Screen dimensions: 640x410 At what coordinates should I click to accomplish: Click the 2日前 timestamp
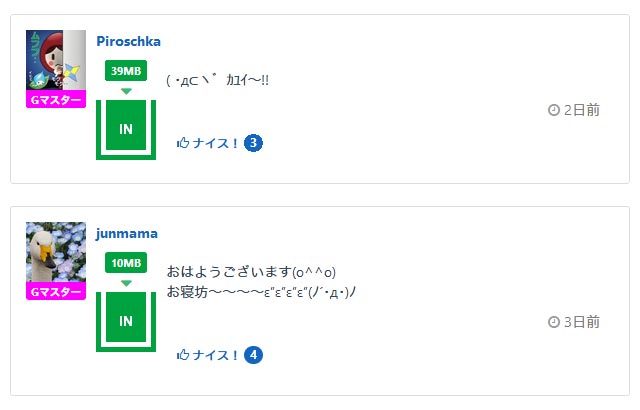tap(581, 110)
